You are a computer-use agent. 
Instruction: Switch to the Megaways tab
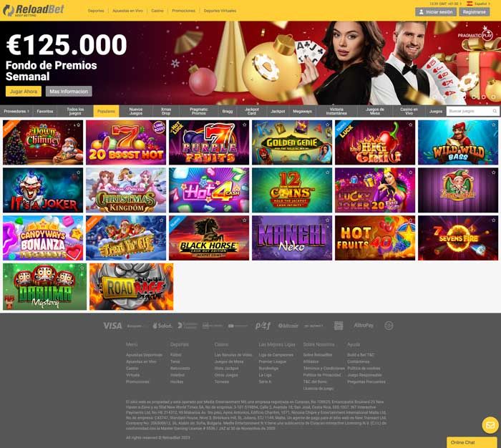click(x=302, y=111)
